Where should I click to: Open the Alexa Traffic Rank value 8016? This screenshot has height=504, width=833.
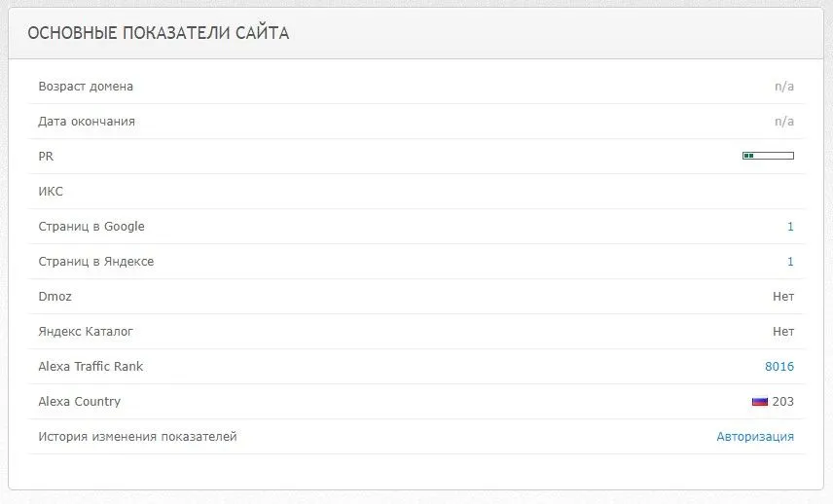coord(779,367)
